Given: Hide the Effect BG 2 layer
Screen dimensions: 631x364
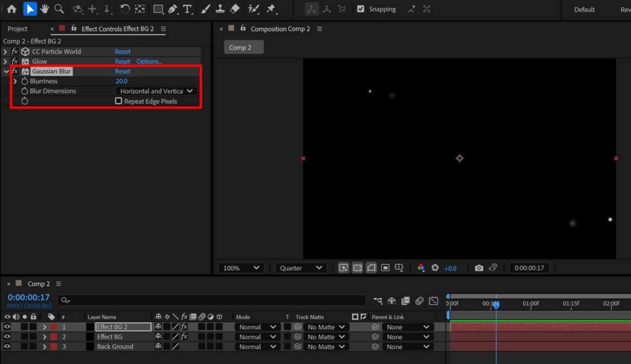Looking at the screenshot, I should click(7, 327).
